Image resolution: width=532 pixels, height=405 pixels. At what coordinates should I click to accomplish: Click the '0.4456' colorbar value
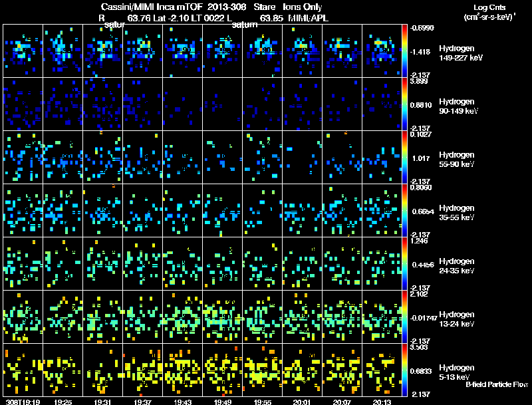pyautogui.click(x=423, y=265)
